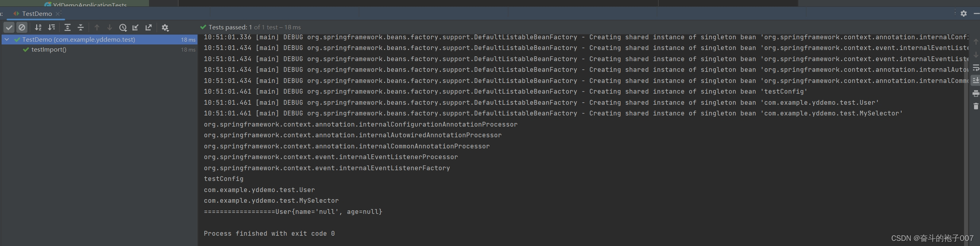Clear all console output trash icon

pos(976,106)
